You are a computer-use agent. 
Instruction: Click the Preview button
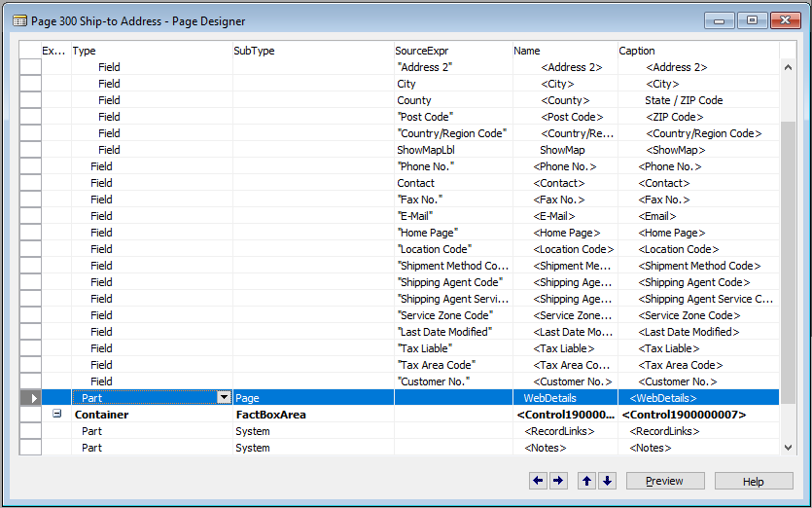point(665,481)
